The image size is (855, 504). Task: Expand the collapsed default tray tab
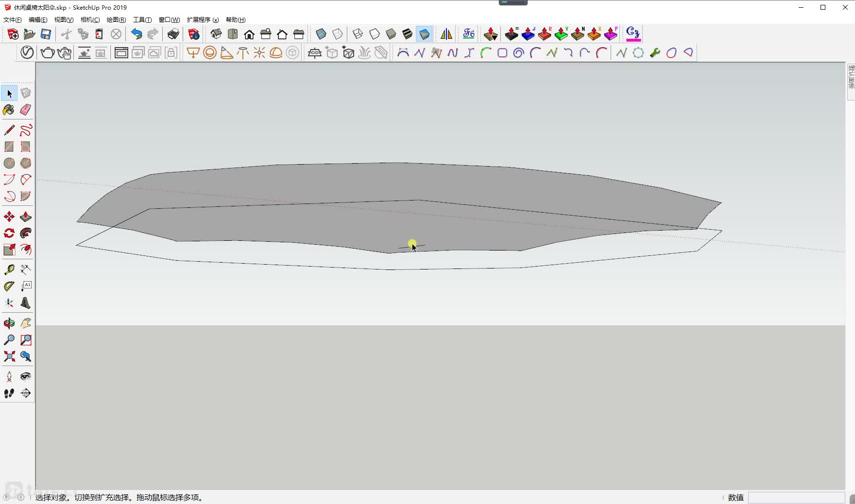[x=851, y=82]
